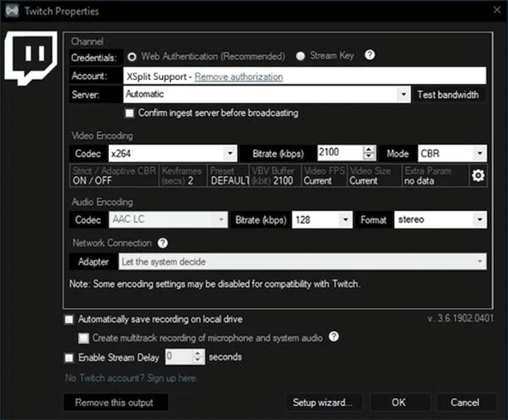Viewport: 508px width, 420px height.
Task: Click the Remove authorization link
Action: (238, 77)
